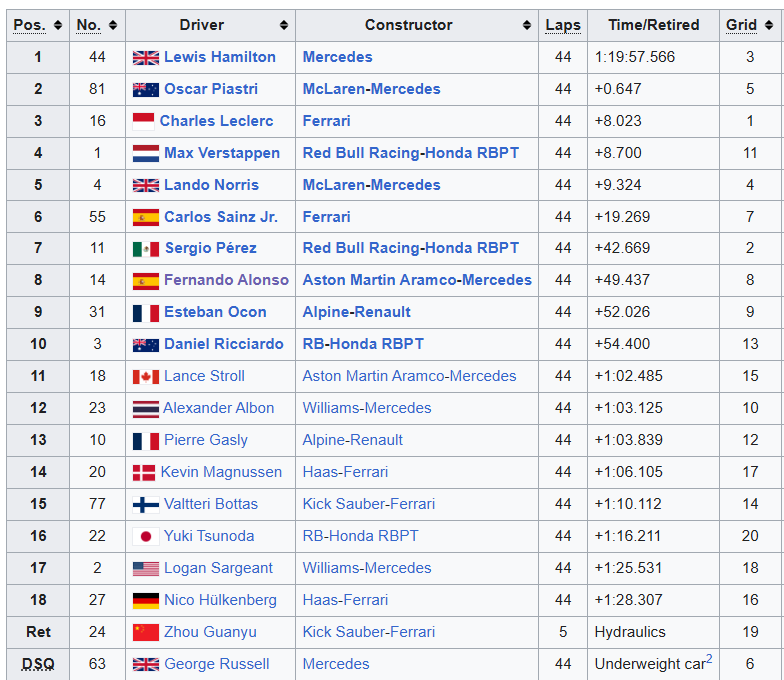Open Nico Hülkenberg driver link
Image resolution: width=784 pixels, height=680 pixels.
(220, 600)
